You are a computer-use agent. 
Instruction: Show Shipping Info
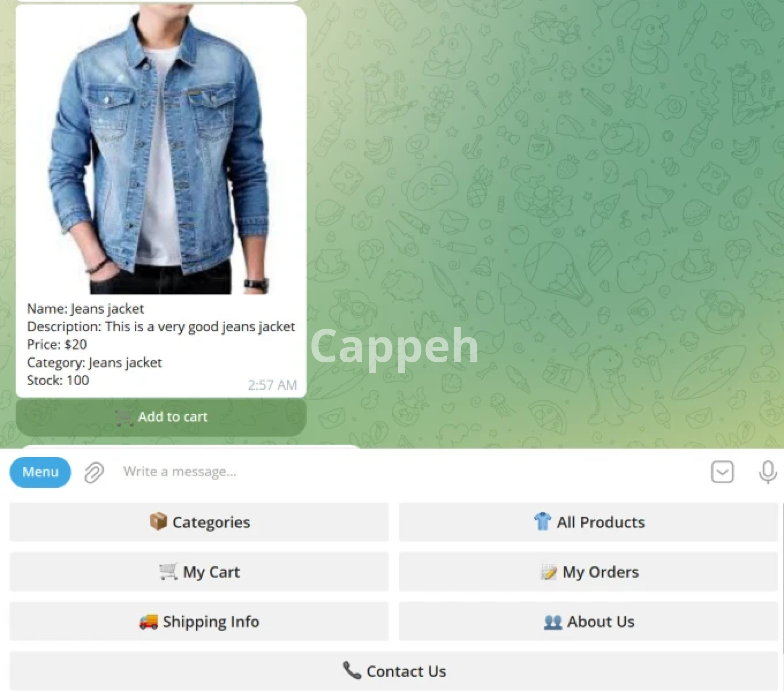pyautogui.click(x=199, y=621)
